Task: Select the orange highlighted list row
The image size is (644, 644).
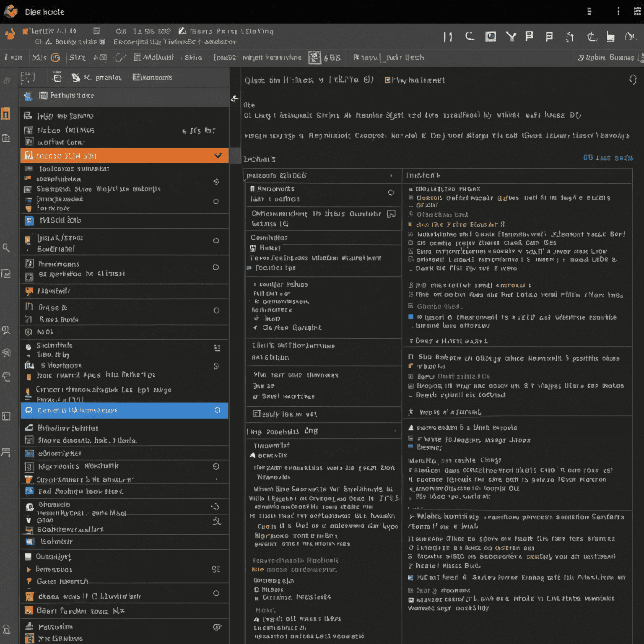Action: pyautogui.click(x=125, y=156)
